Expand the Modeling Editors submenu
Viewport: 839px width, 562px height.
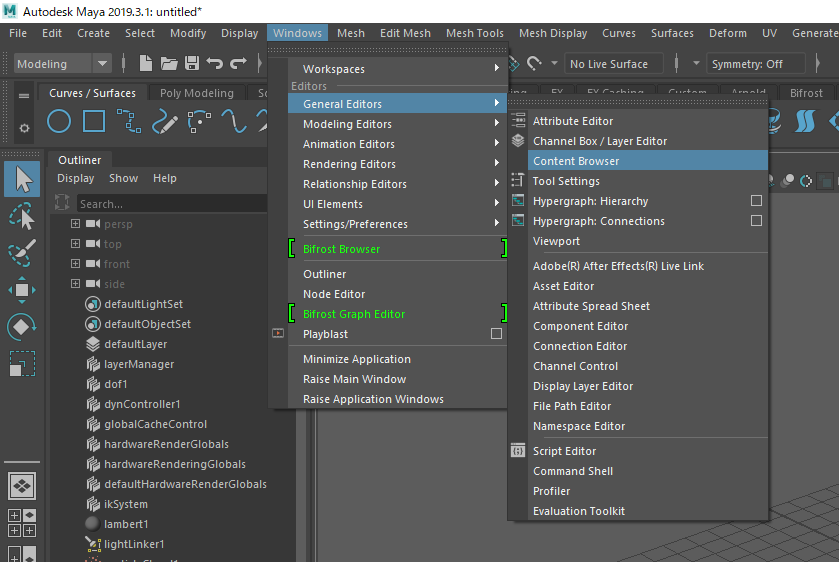tap(398, 124)
